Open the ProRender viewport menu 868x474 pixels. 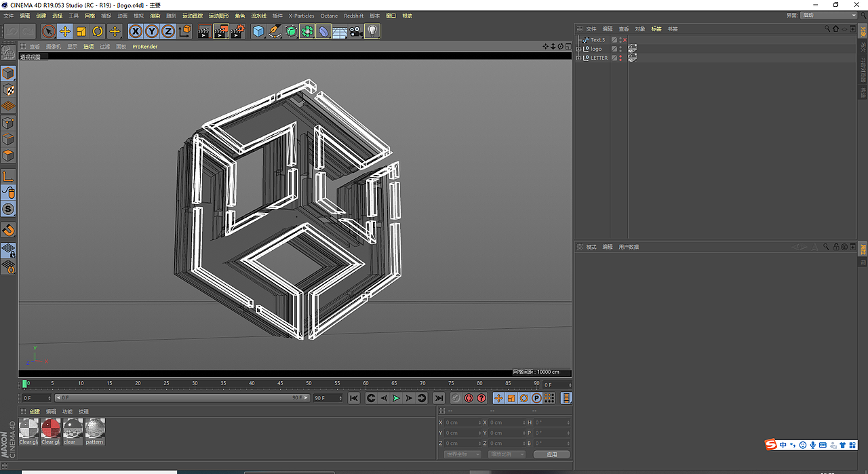[x=144, y=47]
